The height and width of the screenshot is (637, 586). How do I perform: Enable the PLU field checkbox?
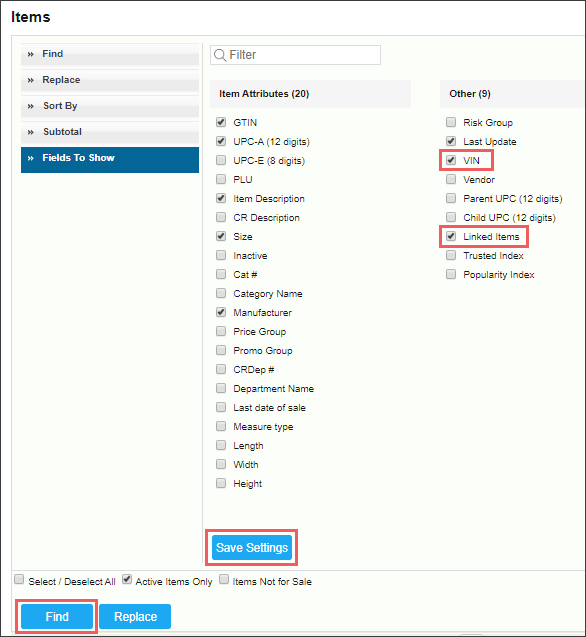(x=221, y=179)
